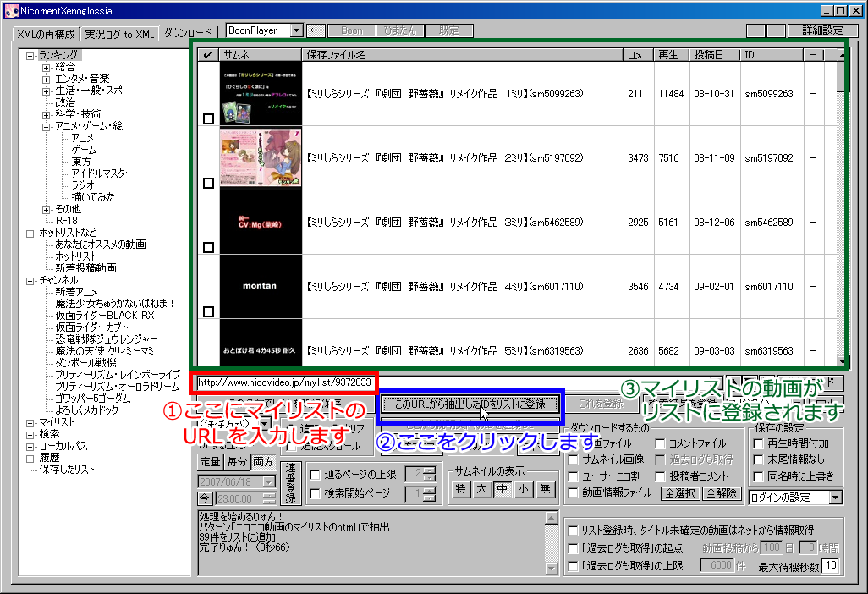Collapse the アニメ・ゲーム・絵 branch

[46, 126]
